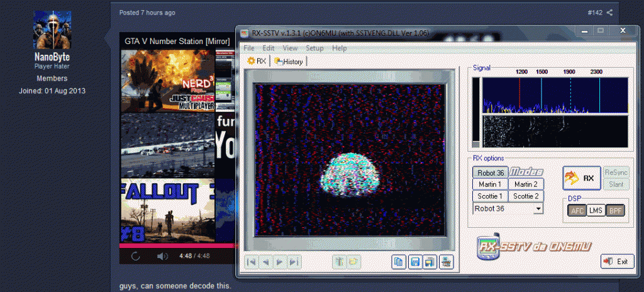Screen dimensions: 644x292
Task: Switch to the History tab
Action: coord(289,62)
